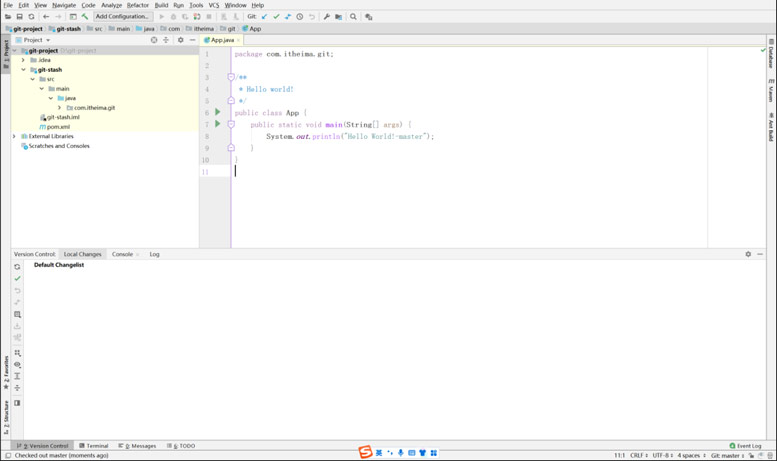Click Git Compare with Branch icon

288,17
